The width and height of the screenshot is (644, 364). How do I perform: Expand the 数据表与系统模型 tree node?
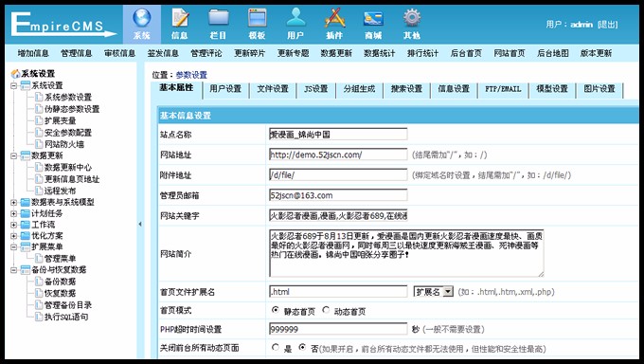tap(13, 202)
